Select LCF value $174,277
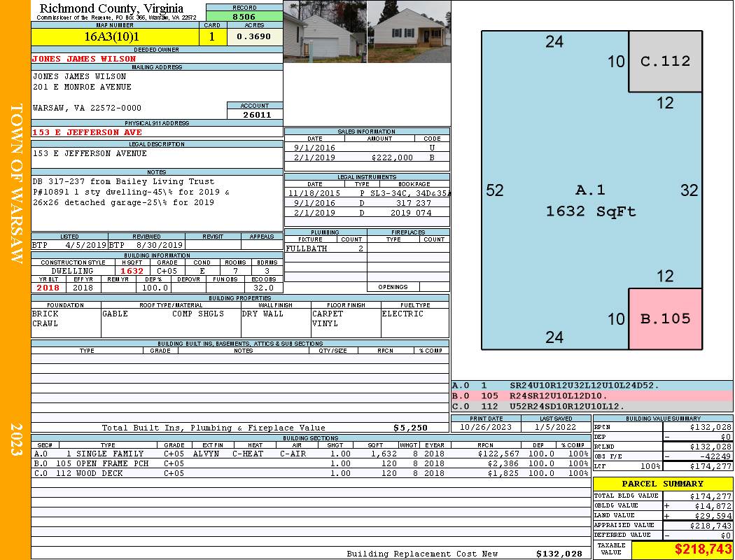Screen dimensions: 735x560 (x=710, y=466)
